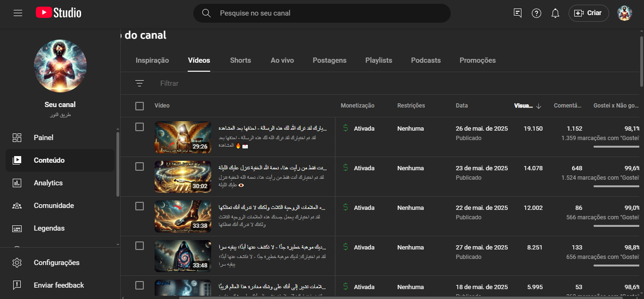Open the Ao vivo tab
The width and height of the screenshot is (644, 299).
(282, 60)
